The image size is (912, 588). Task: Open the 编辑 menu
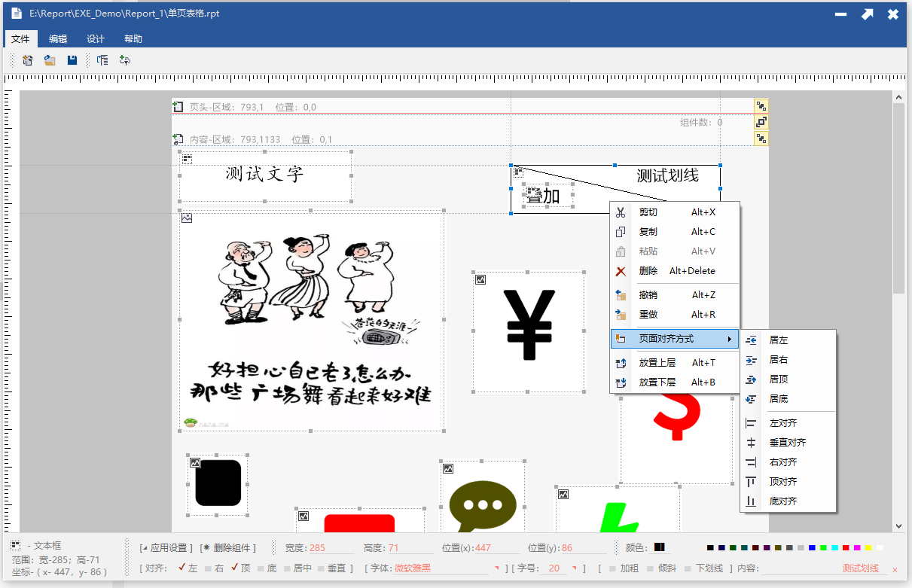click(58, 39)
